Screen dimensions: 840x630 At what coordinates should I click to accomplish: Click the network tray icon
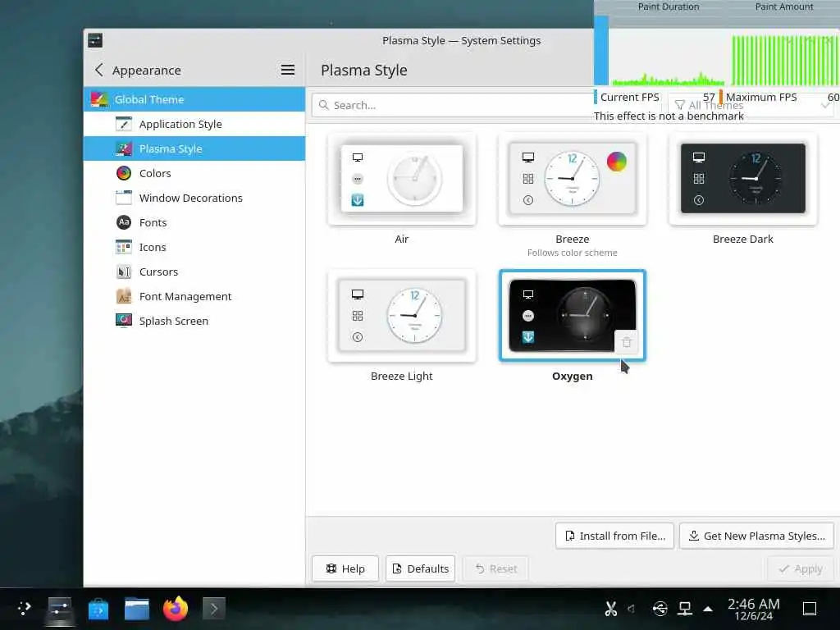[x=685, y=609]
